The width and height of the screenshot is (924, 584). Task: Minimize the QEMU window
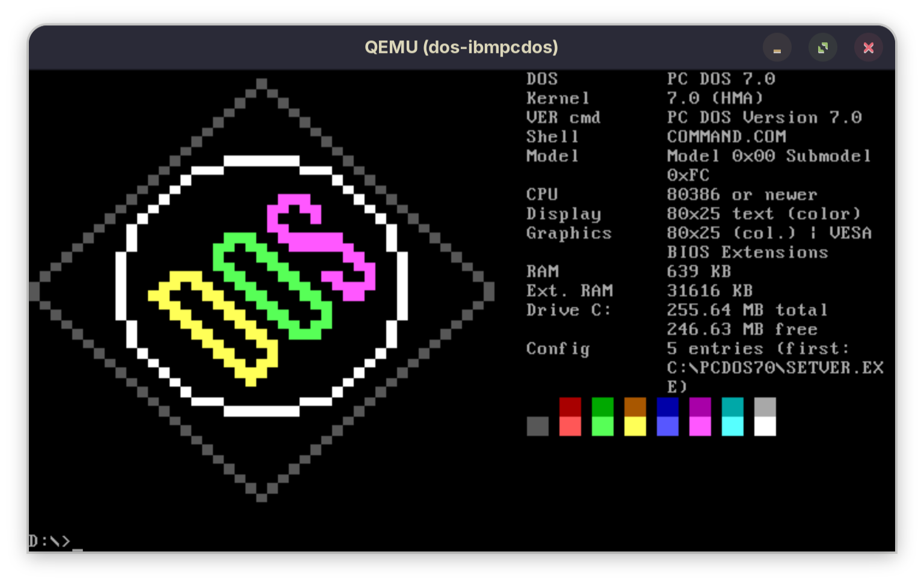pos(777,48)
